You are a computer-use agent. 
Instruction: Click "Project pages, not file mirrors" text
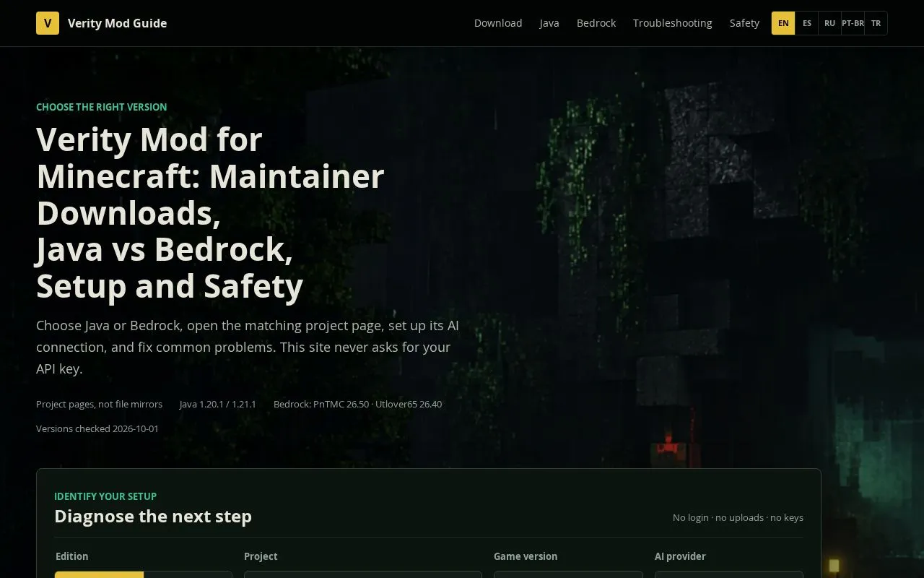pos(100,404)
